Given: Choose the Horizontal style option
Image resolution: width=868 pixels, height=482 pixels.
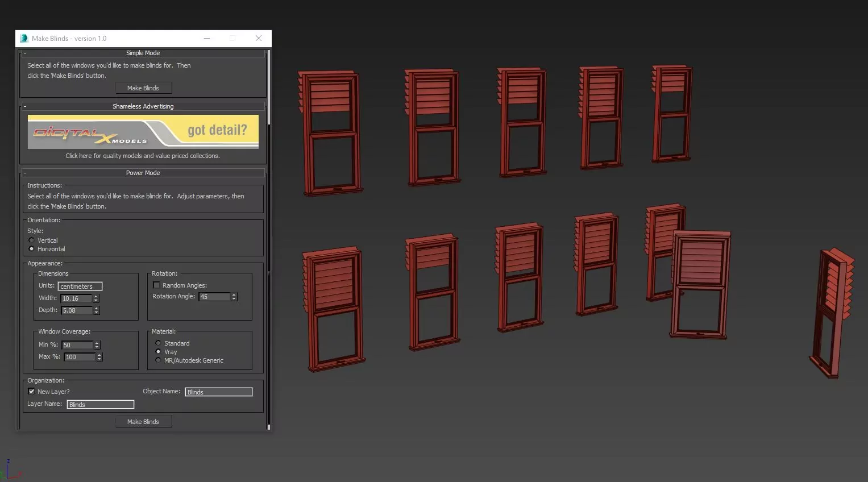Looking at the screenshot, I should tap(32, 249).
